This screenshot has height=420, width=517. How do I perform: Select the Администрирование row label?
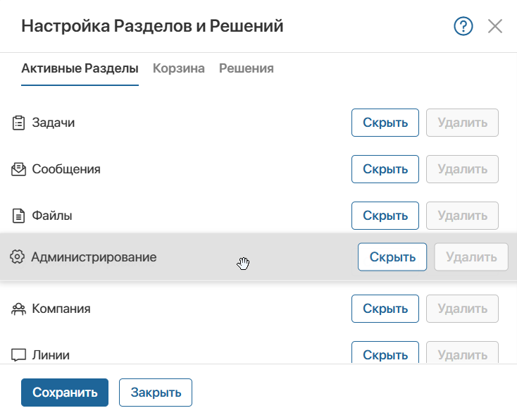click(x=94, y=257)
